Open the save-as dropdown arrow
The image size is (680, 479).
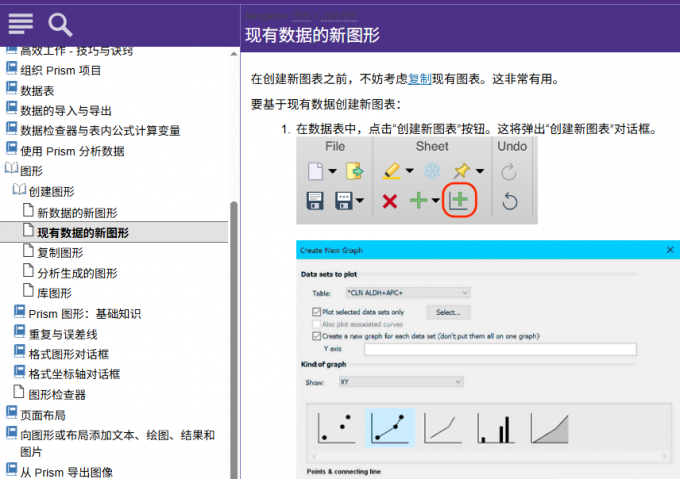click(360, 200)
